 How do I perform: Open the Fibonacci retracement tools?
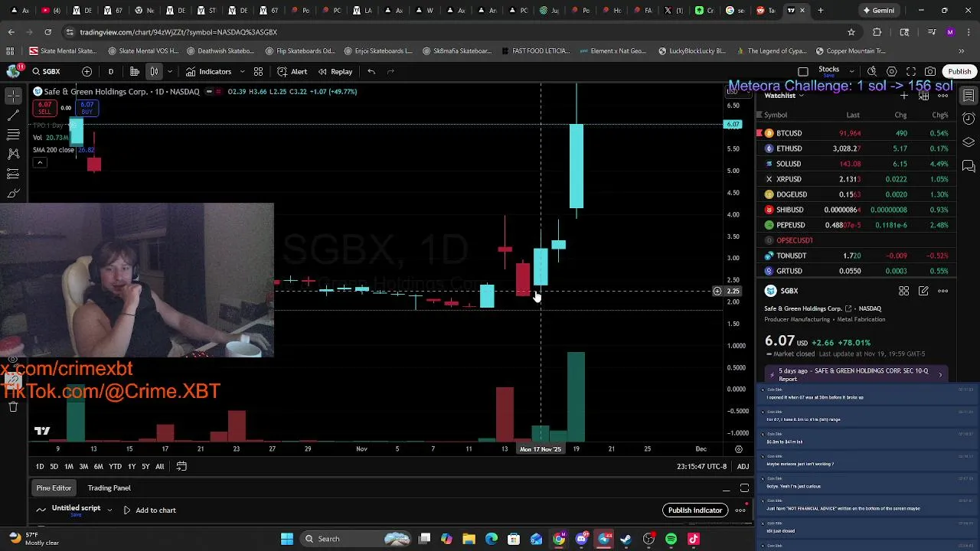coord(13,135)
